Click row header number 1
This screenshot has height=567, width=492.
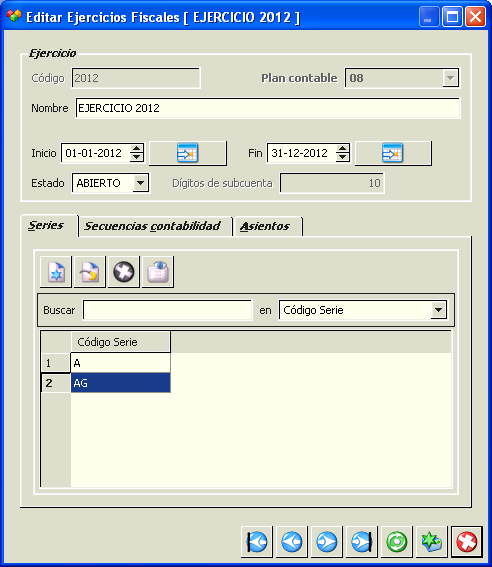(x=56, y=363)
